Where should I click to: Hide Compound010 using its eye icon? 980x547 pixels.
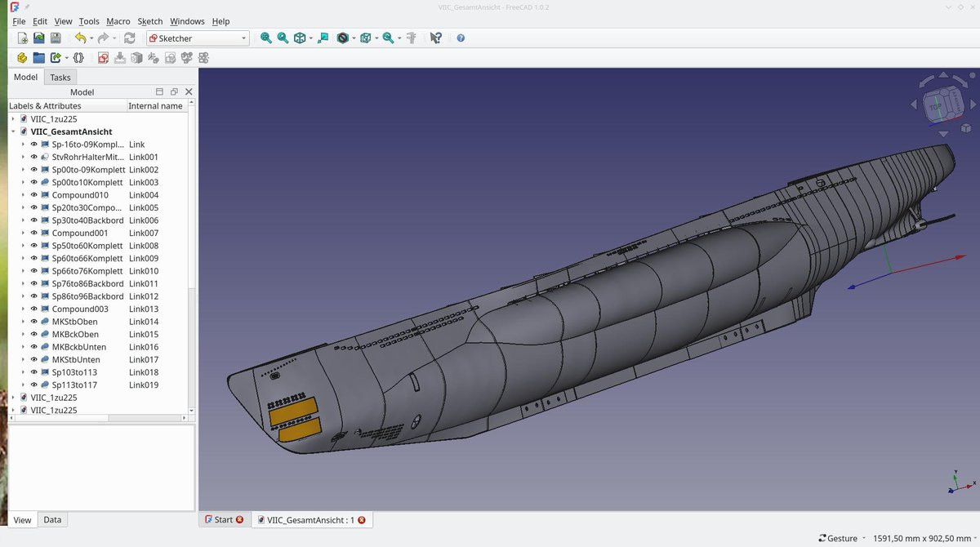34,195
